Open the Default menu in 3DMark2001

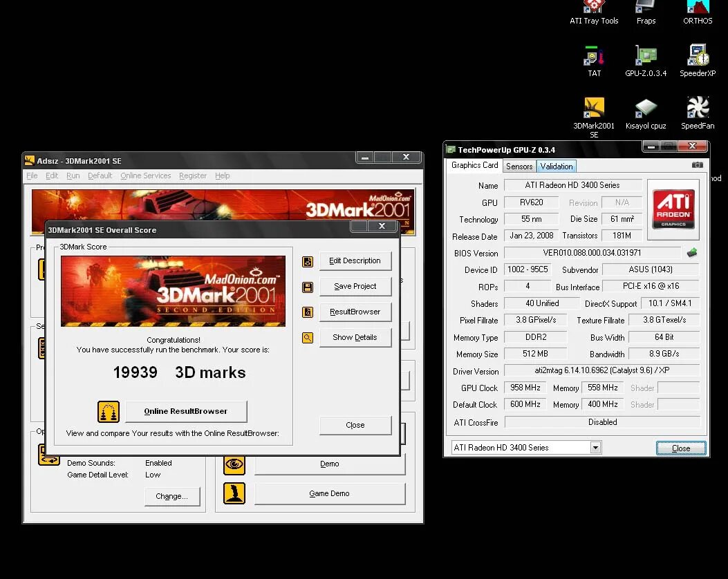[100, 175]
